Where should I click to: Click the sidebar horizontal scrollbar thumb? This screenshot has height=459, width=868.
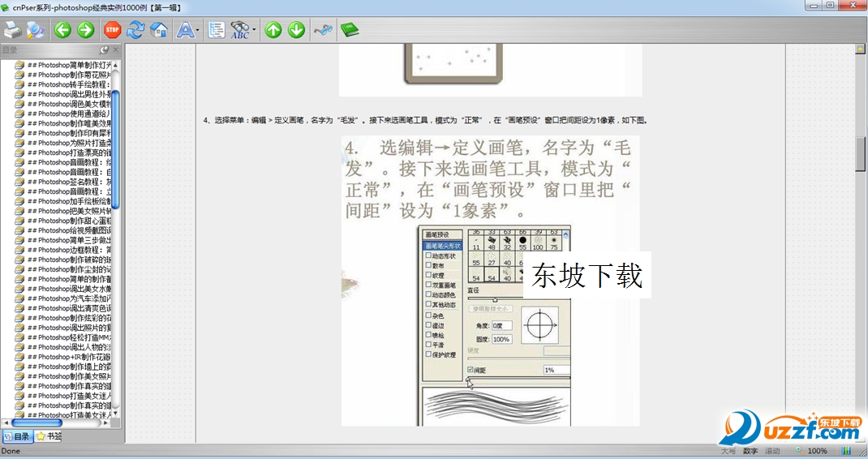[x=37, y=423]
